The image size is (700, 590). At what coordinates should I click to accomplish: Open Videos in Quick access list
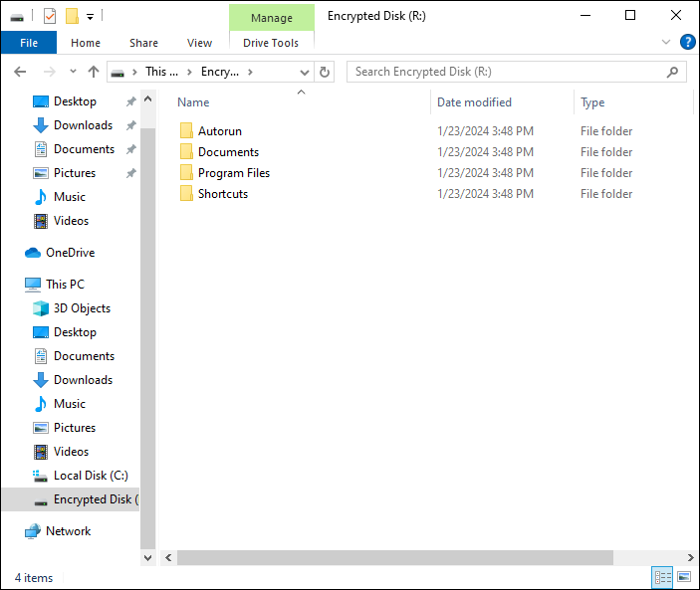(x=71, y=221)
